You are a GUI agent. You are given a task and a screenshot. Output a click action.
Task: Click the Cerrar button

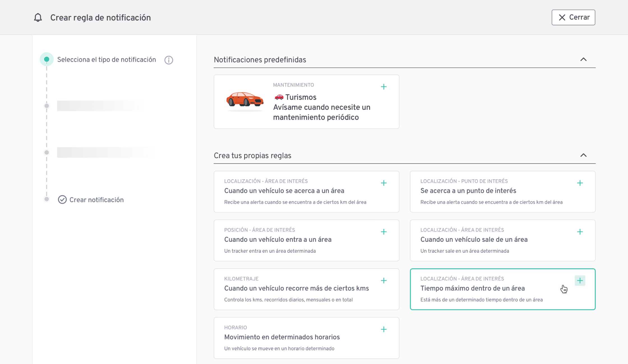pos(573,17)
